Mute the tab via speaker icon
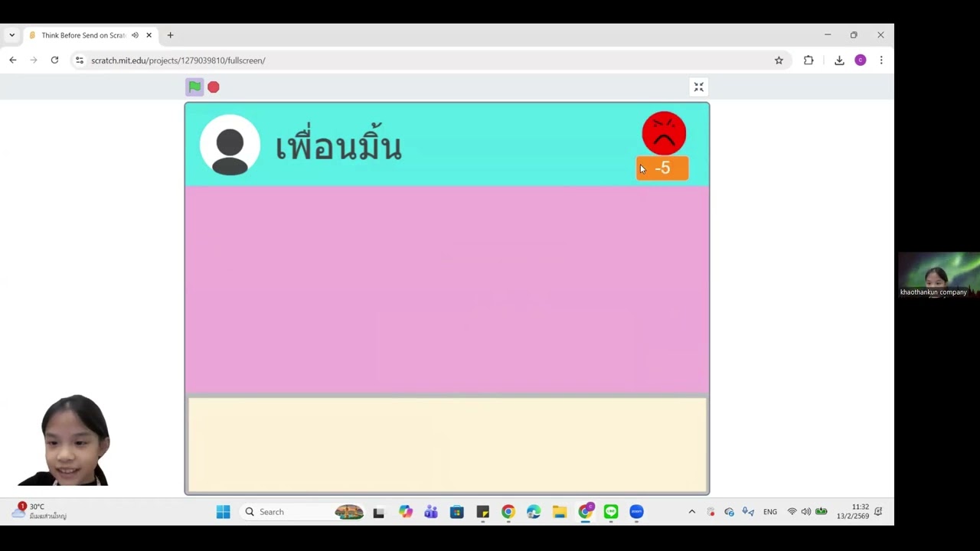Screen dimensions: 980x551 click(135, 35)
